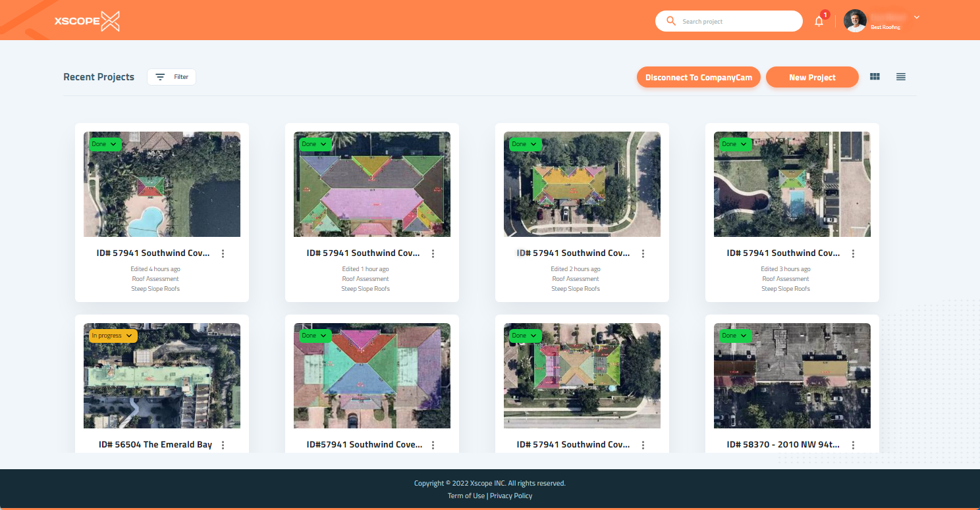Create a New Project
The width and height of the screenshot is (980, 510).
point(812,77)
